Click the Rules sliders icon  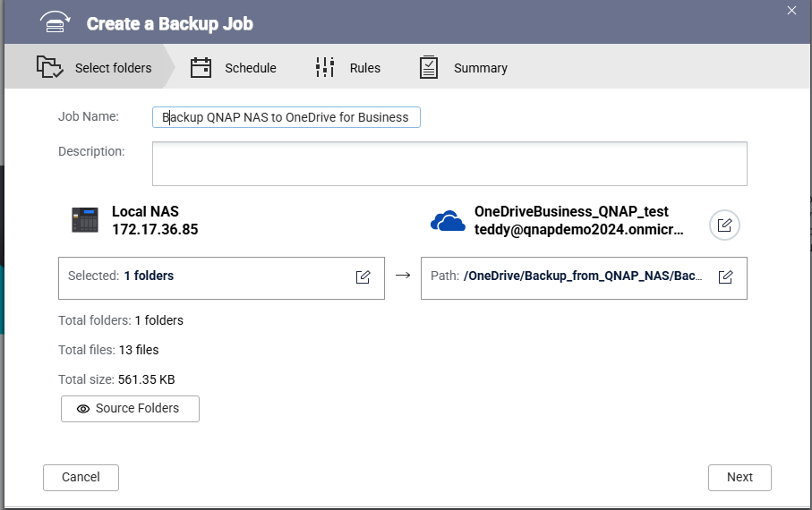tap(324, 68)
